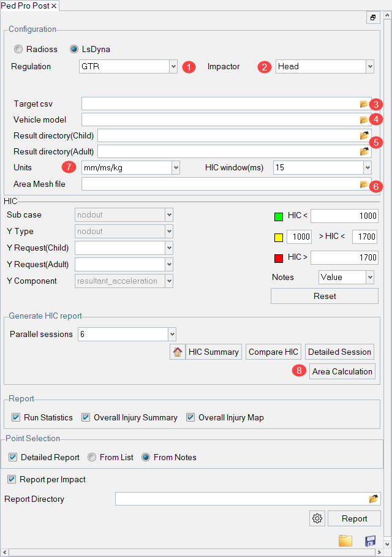The height and width of the screenshot is (557, 392).
Task: Open the Regulation dropdown showing GTR
Action: pos(129,66)
